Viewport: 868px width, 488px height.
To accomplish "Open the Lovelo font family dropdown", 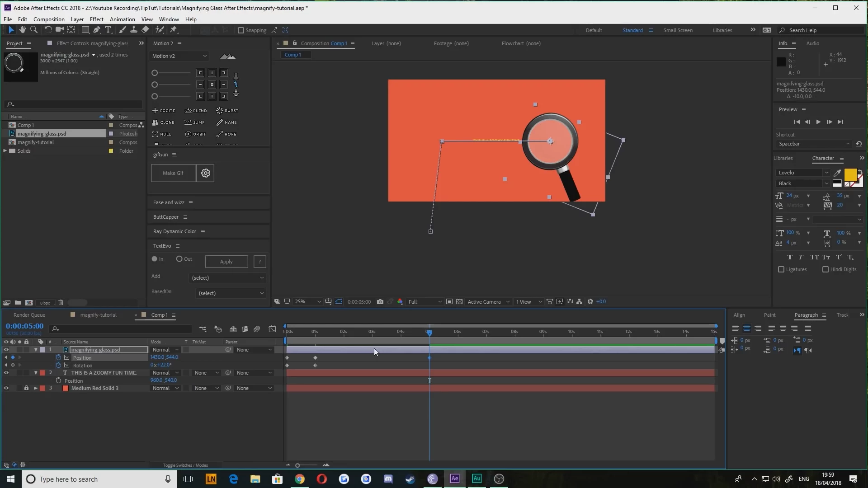I will pyautogui.click(x=826, y=173).
